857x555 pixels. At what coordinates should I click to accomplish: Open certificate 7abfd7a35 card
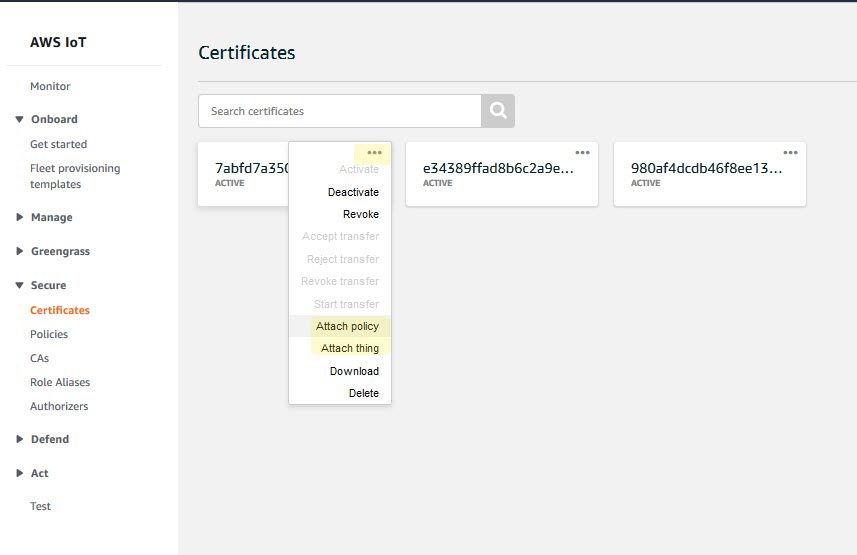click(x=243, y=174)
